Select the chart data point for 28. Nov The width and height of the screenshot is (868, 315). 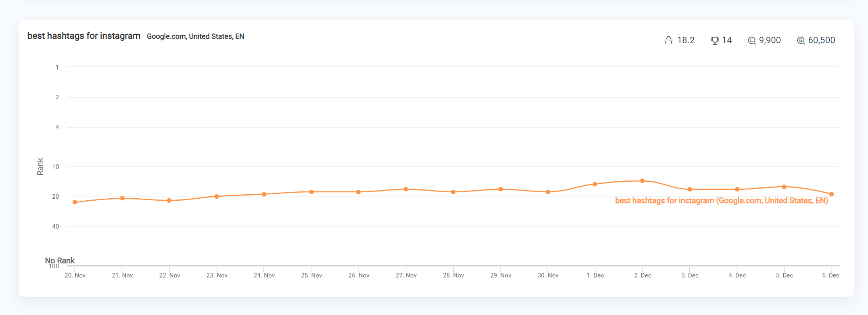coord(453,192)
